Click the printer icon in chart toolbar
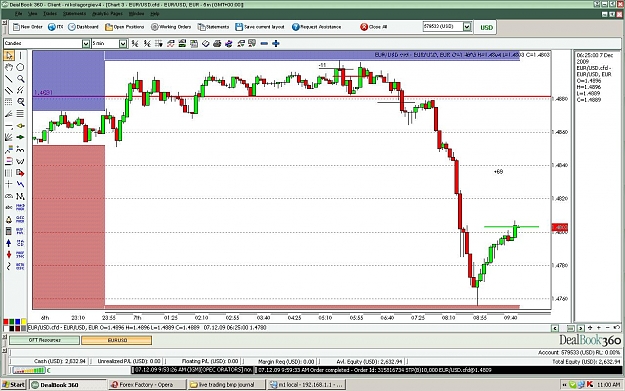 point(217,43)
